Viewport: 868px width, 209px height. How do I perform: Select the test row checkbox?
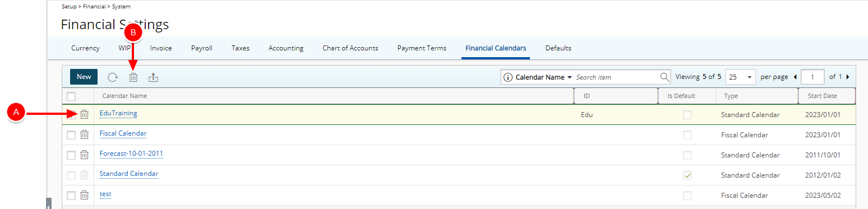71,196
